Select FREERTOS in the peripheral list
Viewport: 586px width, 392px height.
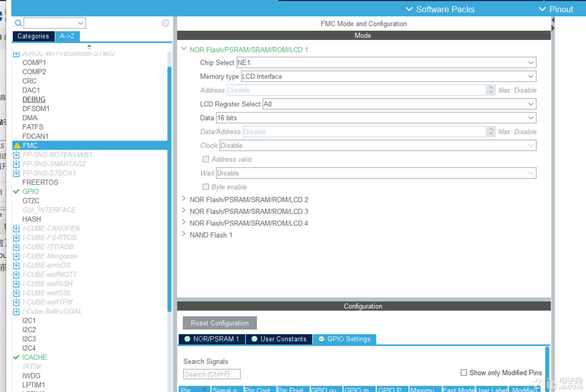(40, 183)
